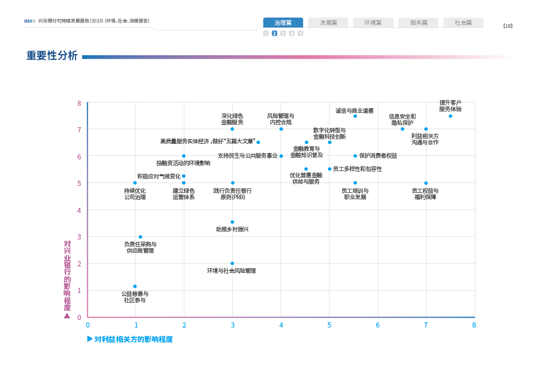Click the 环境与社会风险管理 data point

[232, 263]
